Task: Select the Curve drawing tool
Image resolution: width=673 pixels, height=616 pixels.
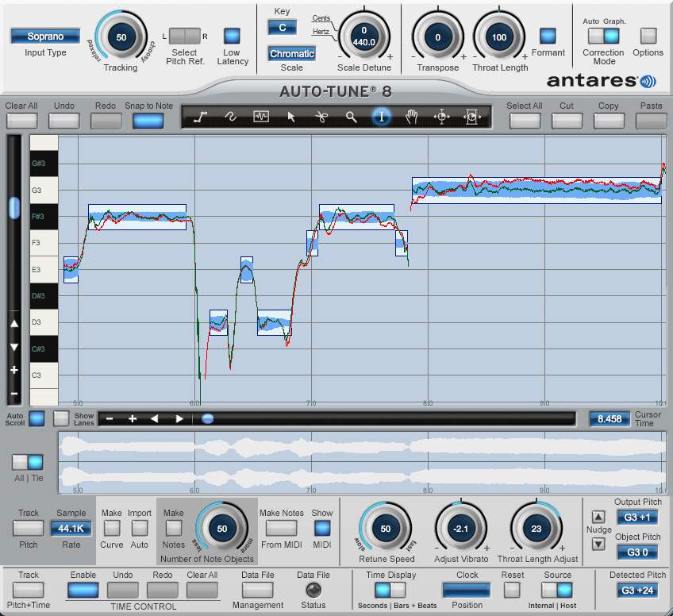Action: [229, 117]
